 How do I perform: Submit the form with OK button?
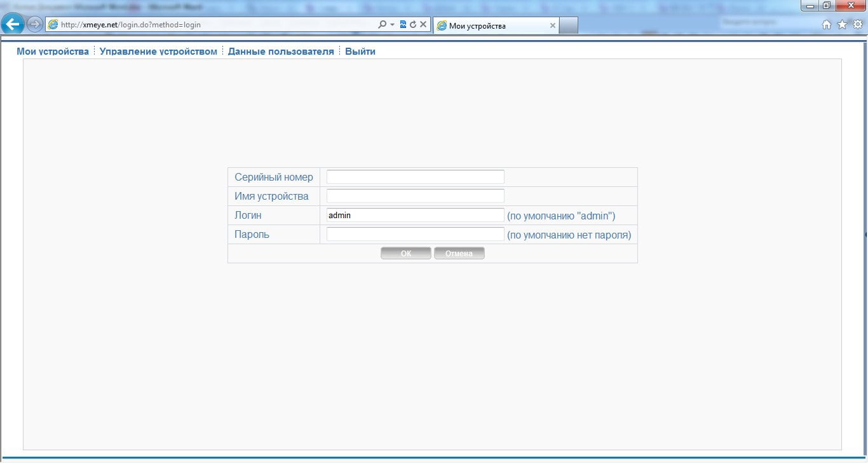[406, 253]
